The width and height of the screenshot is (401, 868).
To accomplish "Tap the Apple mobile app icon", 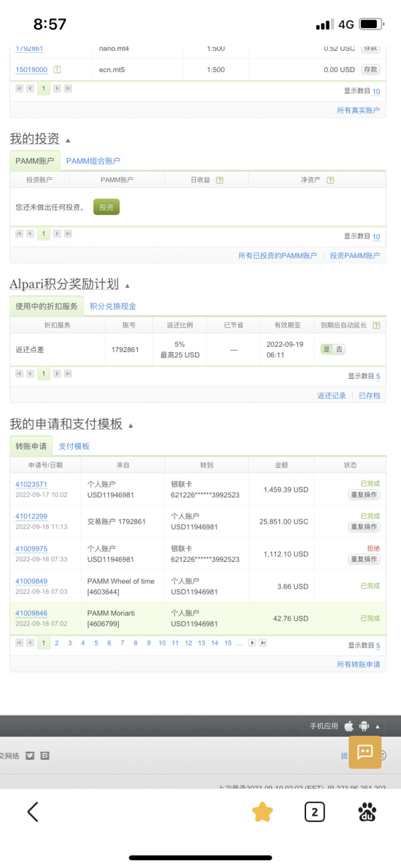I will (349, 726).
